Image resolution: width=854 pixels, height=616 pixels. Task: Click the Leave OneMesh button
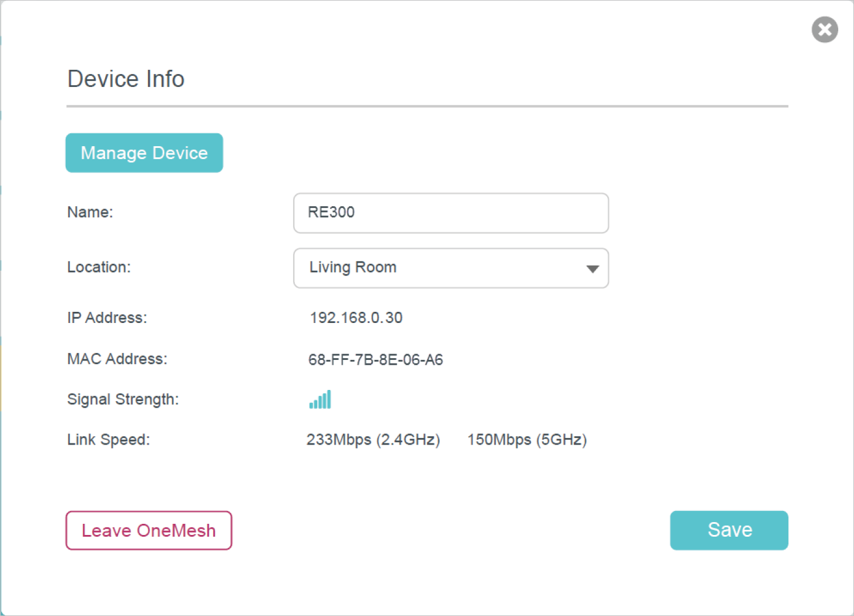click(149, 530)
